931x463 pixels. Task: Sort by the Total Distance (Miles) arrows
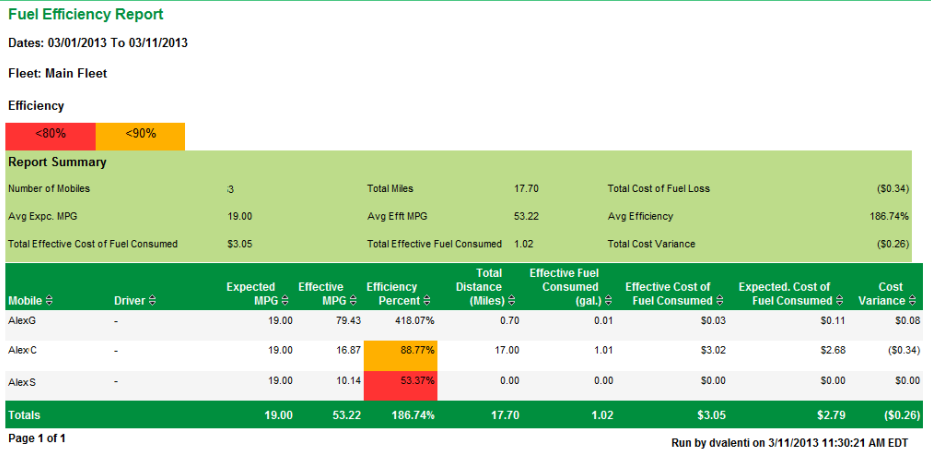511,301
